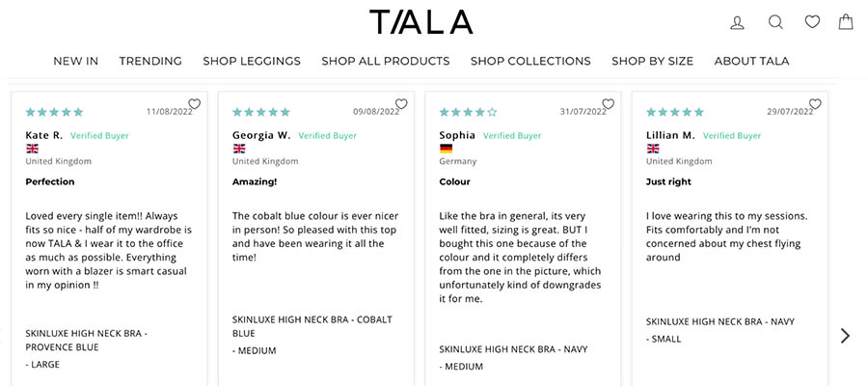Open the search magnifier icon
The width and height of the screenshot is (868, 386).
pyautogui.click(x=775, y=22)
